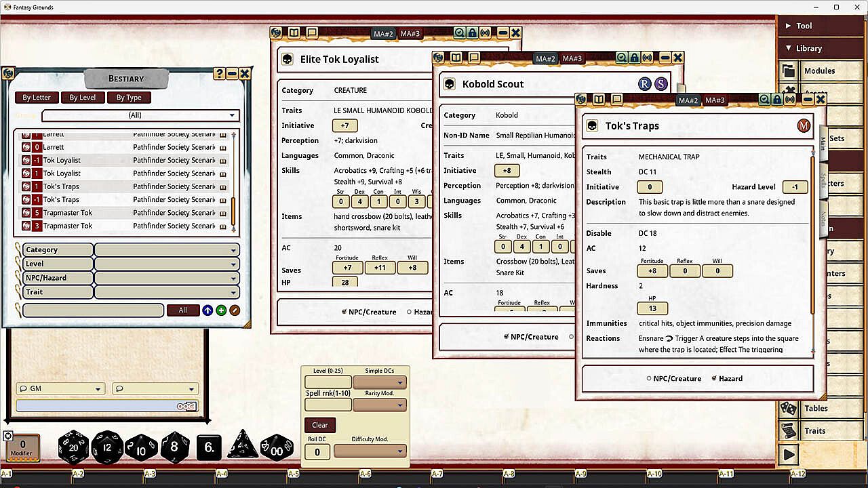Viewport: 868px width, 488px height.
Task: Collapse the Library sidebar section
Action: click(x=821, y=48)
